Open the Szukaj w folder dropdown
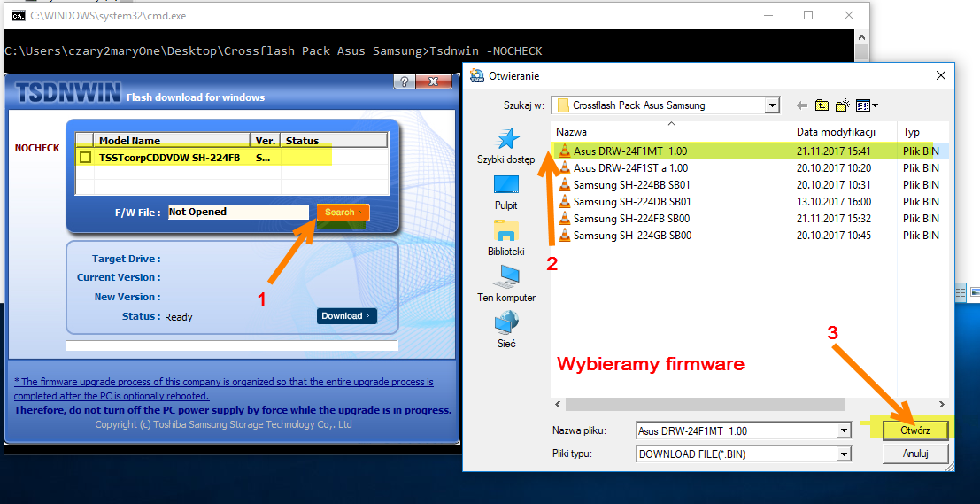The image size is (980, 504). tap(773, 105)
